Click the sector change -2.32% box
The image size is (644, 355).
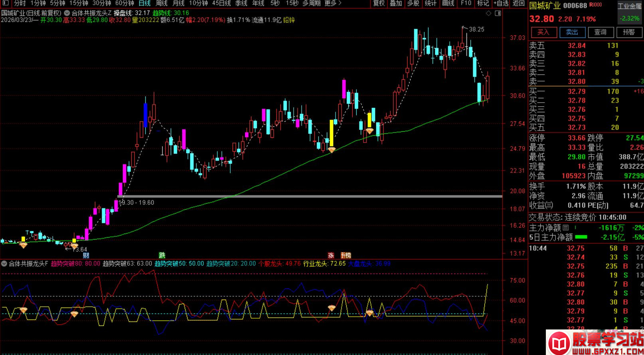(630, 18)
